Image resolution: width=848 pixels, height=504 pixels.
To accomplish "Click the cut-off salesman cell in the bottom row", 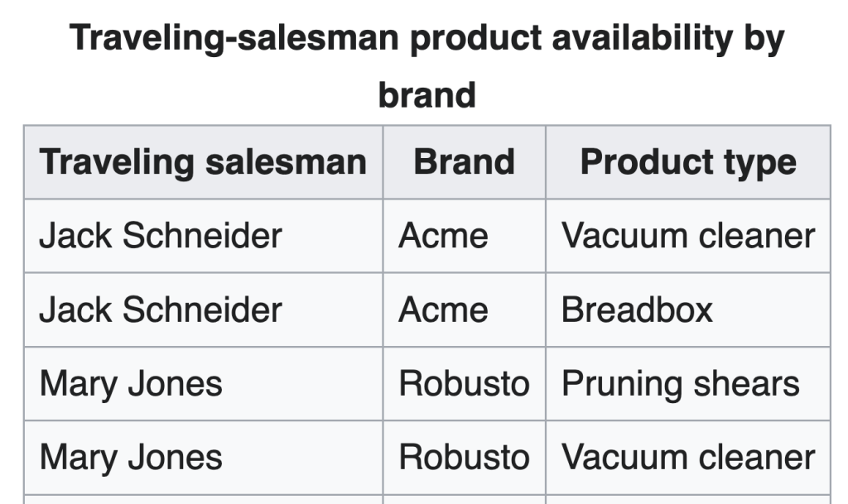I will (203, 499).
